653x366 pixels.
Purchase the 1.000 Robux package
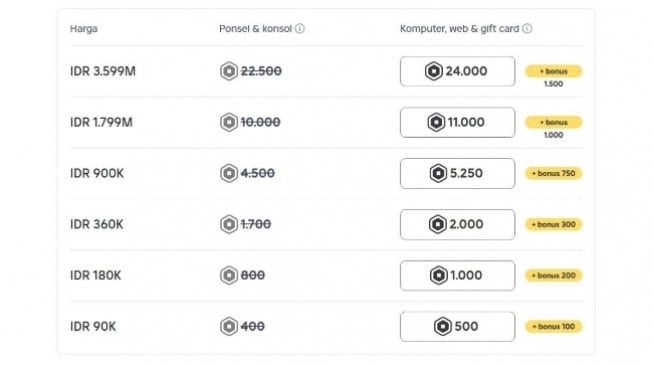tap(457, 275)
